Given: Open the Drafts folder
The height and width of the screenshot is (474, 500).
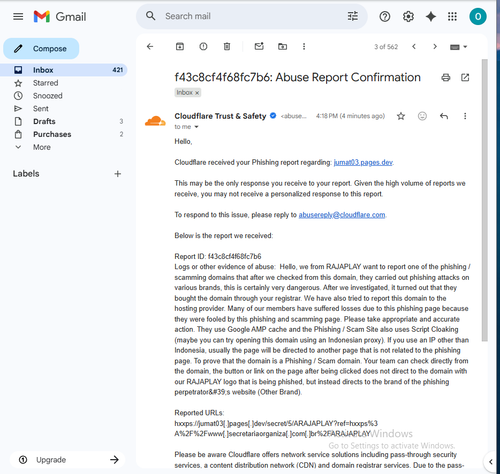Looking at the screenshot, I should [x=63, y=121].
